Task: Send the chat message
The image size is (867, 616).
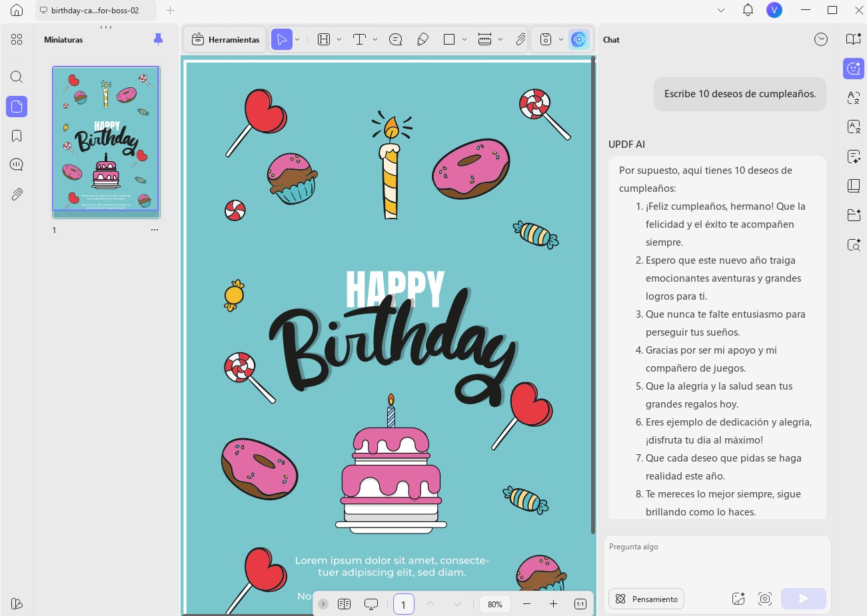Action: click(x=804, y=599)
